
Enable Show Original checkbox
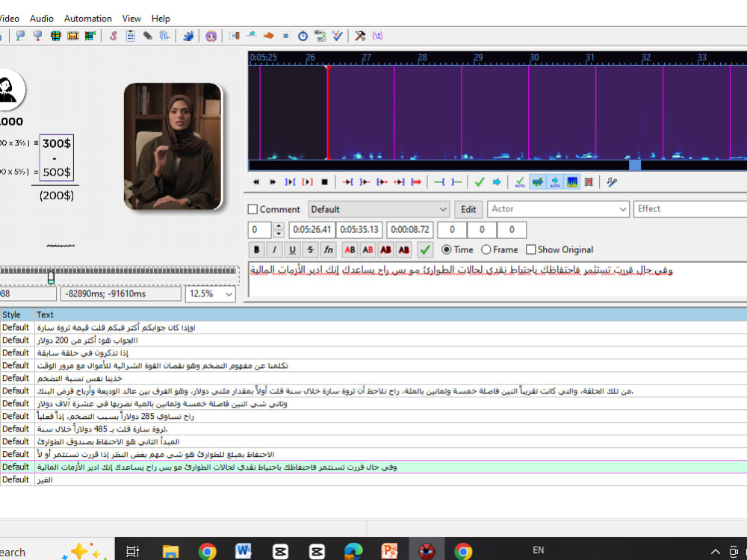tap(530, 249)
